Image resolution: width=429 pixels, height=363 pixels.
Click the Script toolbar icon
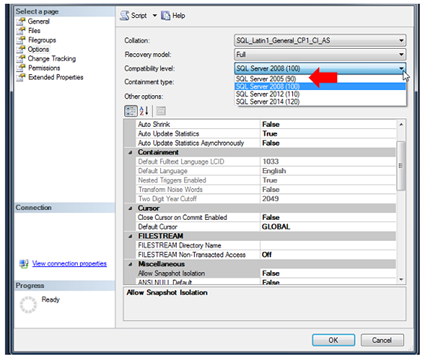[125, 15]
